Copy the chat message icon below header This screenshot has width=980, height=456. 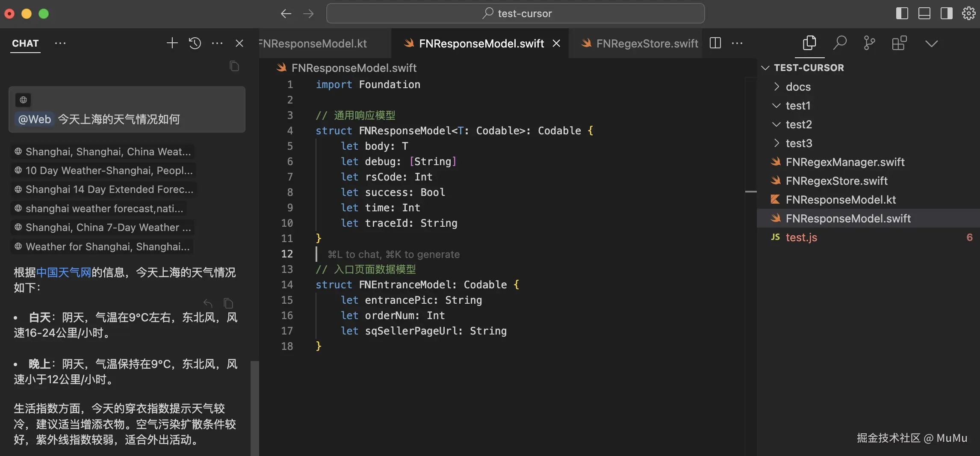pyautogui.click(x=234, y=66)
